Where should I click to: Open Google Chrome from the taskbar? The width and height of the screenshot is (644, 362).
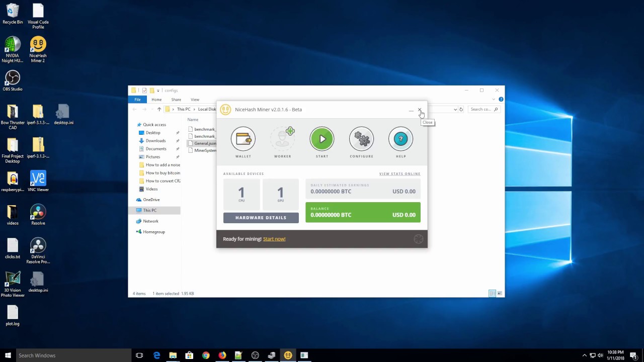[206, 355]
